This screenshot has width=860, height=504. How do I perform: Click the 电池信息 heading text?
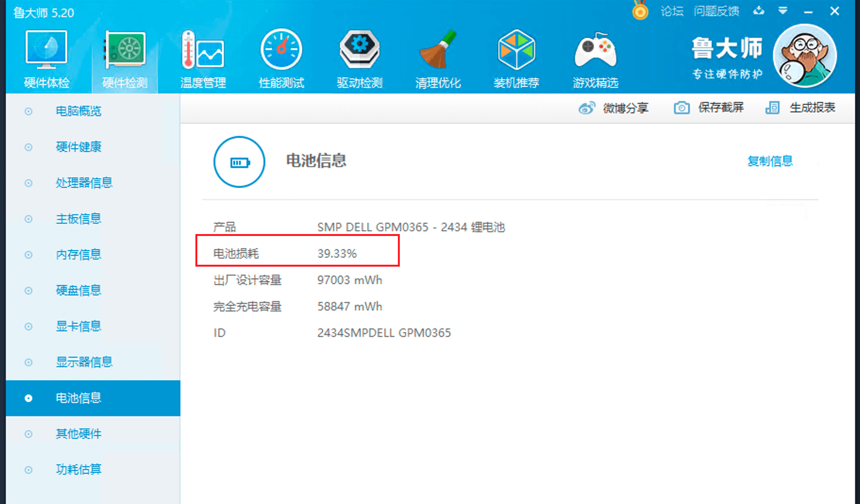point(316,161)
